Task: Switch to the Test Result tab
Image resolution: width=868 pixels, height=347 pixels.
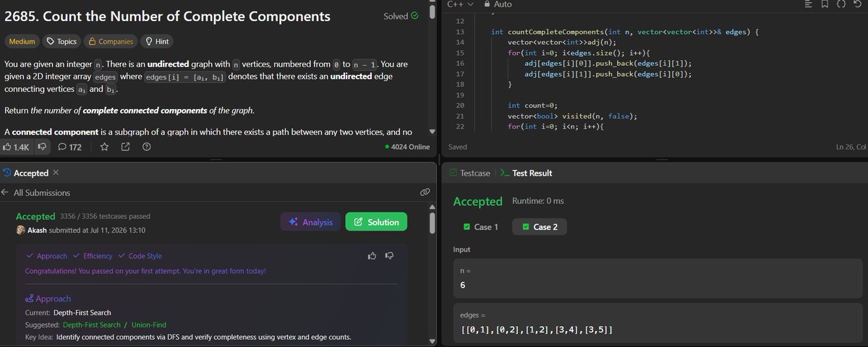Action: (x=526, y=173)
